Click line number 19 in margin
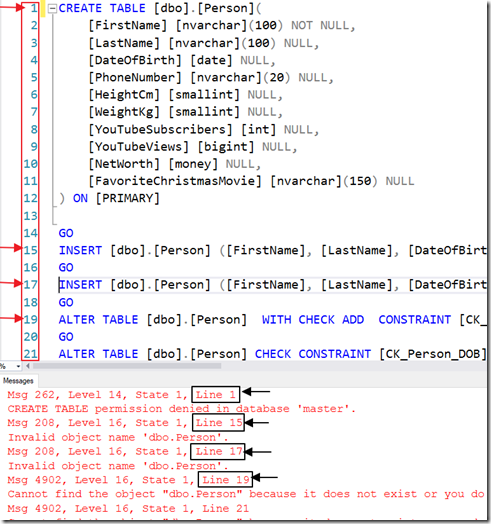The image size is (491, 524). tap(30, 319)
